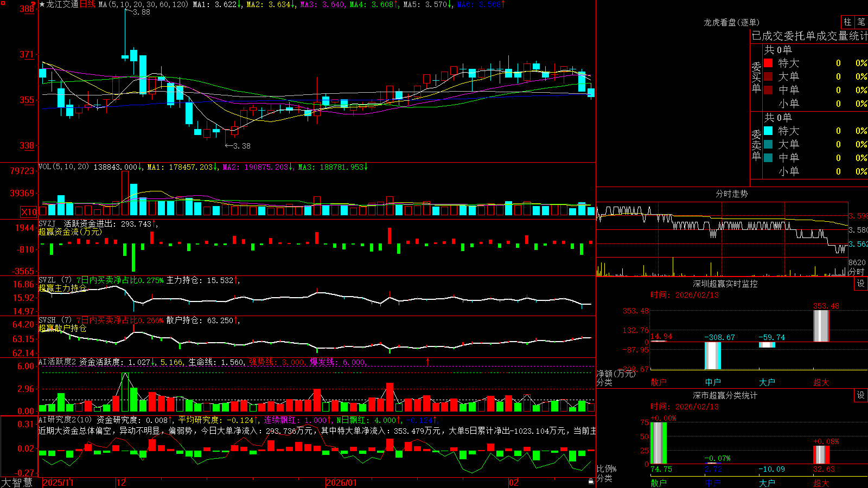
Task: Click the 大户 bar labeled -59.74
Action: click(x=767, y=345)
